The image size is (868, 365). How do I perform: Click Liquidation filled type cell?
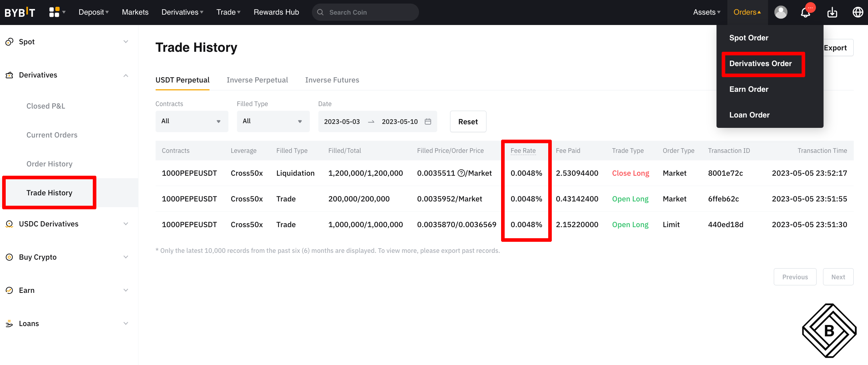[x=295, y=173]
